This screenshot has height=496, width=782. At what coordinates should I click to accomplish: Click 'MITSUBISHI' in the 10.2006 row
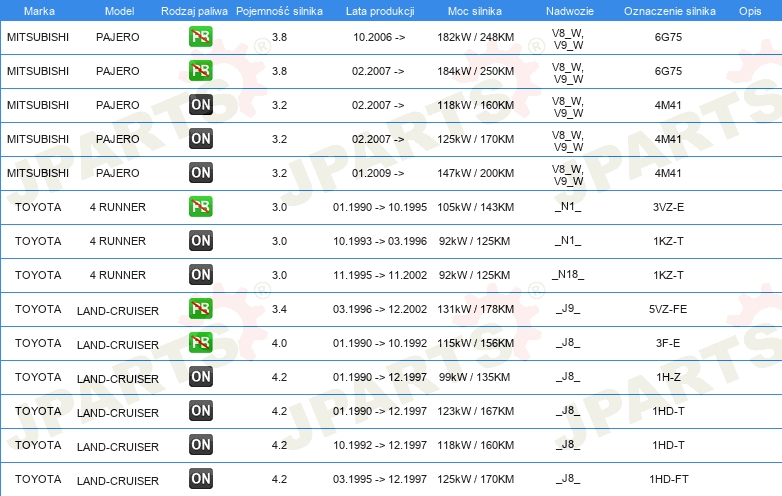[38, 37]
